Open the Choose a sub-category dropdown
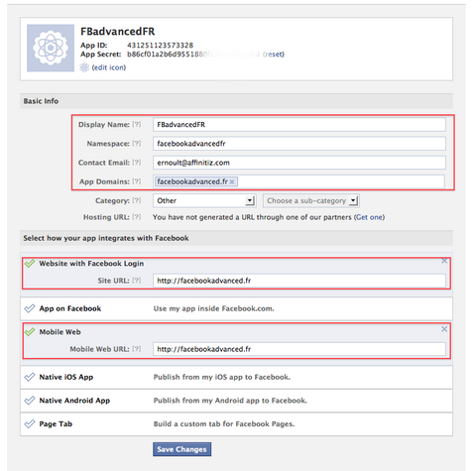476x471 pixels. [x=311, y=200]
